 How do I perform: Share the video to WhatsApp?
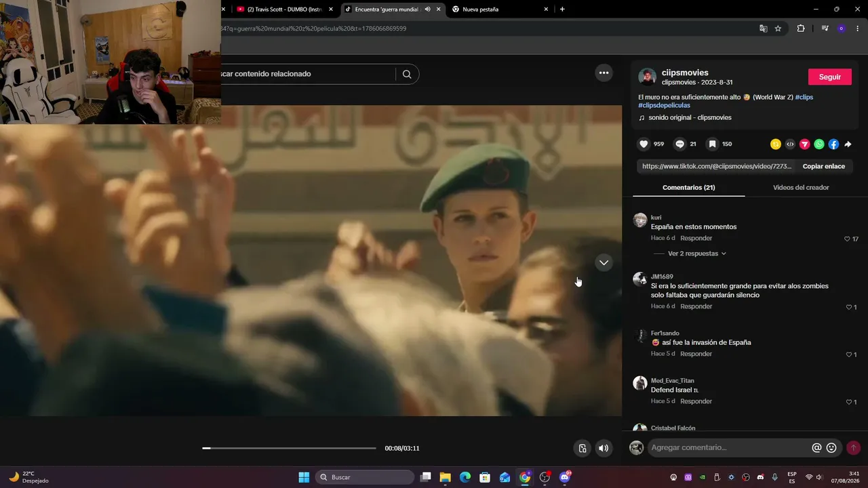(819, 144)
